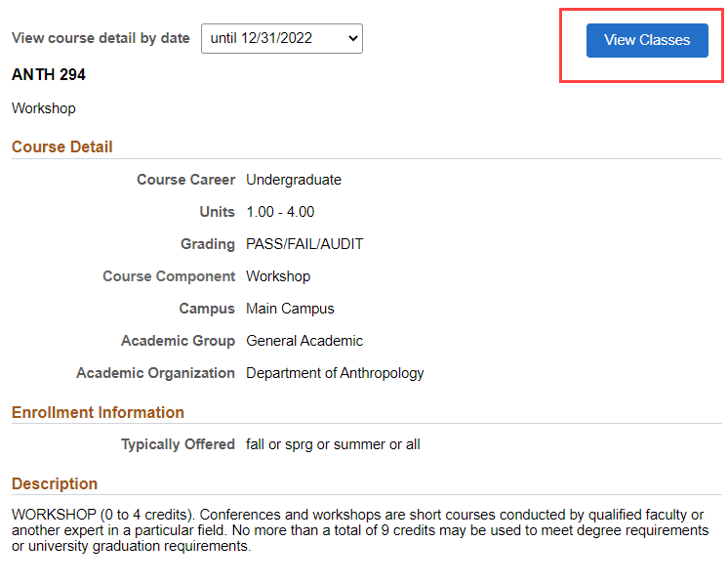Screen dimensions: 728x584
Task: Select Department of Anthropology text
Action: point(335,373)
